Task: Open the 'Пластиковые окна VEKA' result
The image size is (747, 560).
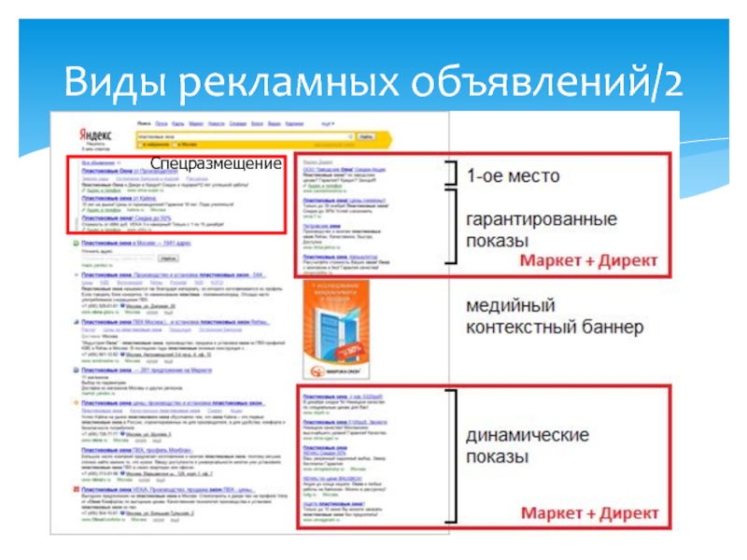Action: (x=168, y=489)
